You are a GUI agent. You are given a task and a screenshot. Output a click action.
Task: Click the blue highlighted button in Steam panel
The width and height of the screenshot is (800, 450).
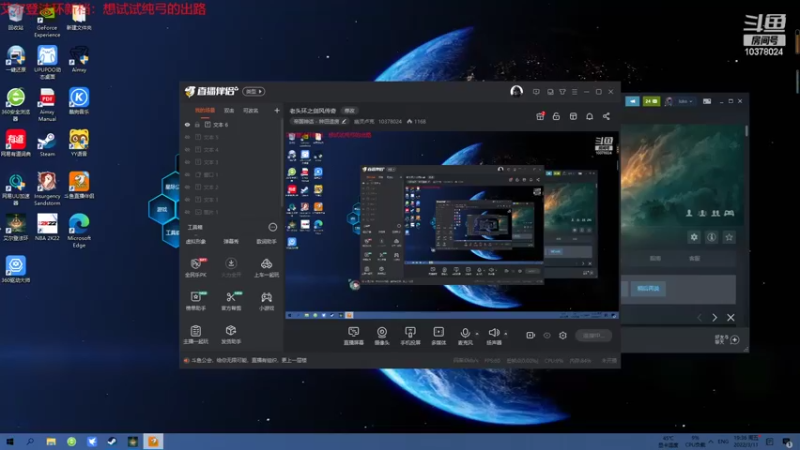[648, 288]
